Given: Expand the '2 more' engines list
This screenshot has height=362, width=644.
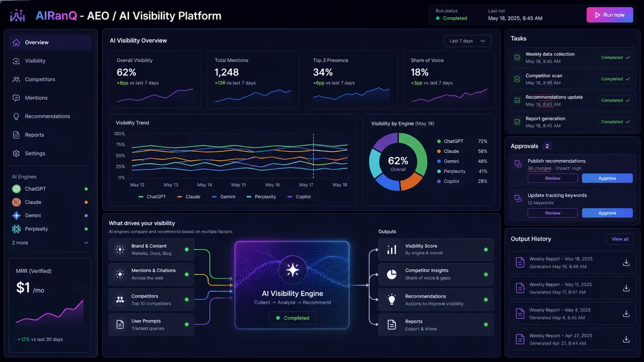Looking at the screenshot, I should [x=50, y=243].
